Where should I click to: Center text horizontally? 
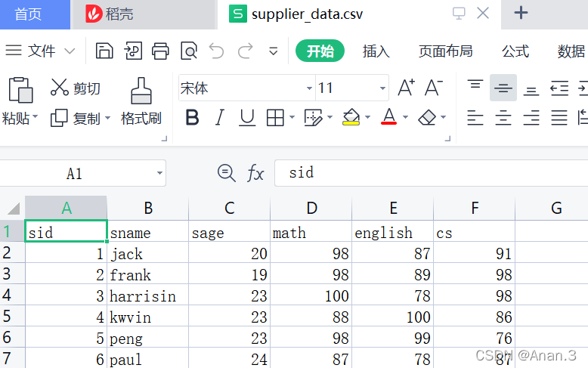(503, 118)
